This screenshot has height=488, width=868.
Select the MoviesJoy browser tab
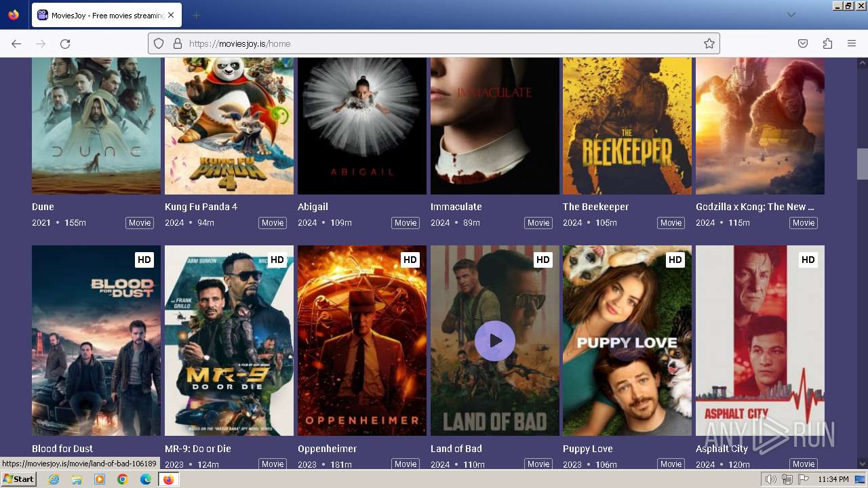tap(106, 15)
